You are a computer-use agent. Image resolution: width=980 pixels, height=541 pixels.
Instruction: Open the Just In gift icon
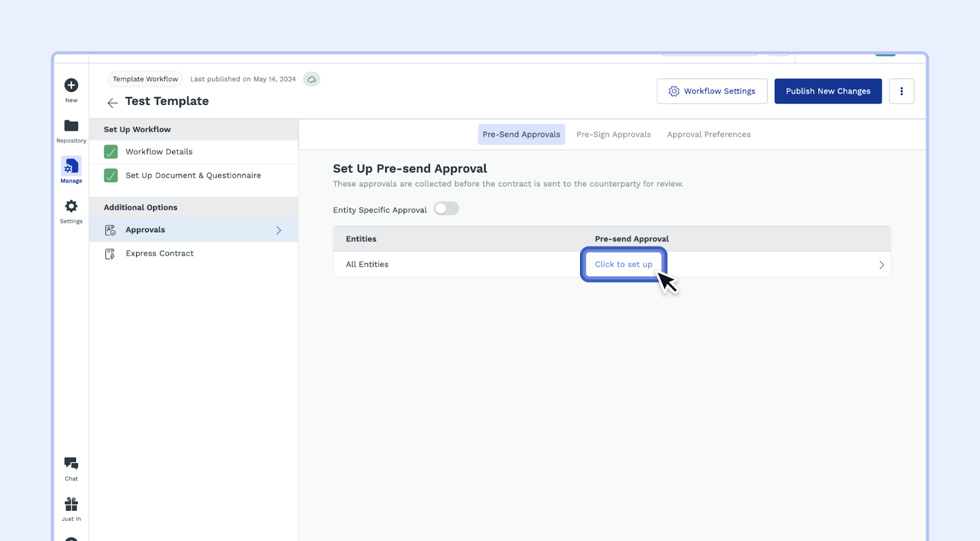tap(71, 504)
